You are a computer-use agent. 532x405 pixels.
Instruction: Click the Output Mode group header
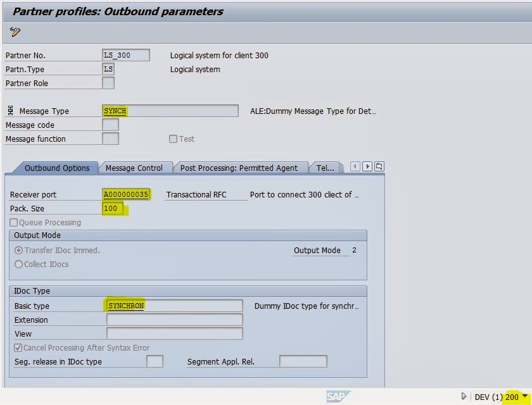pyautogui.click(x=188, y=235)
